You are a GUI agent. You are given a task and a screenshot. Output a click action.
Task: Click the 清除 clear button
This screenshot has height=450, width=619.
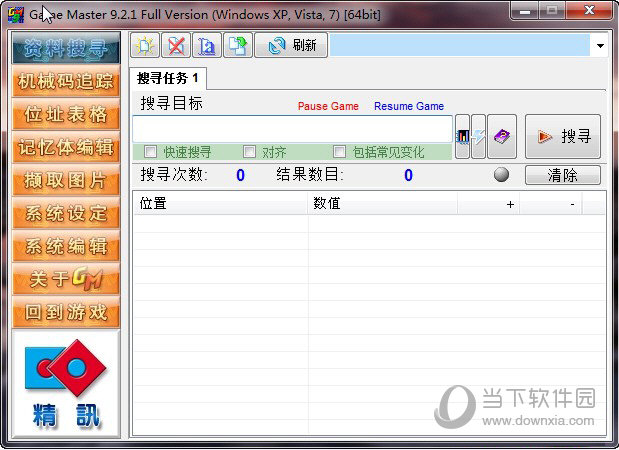[563, 175]
